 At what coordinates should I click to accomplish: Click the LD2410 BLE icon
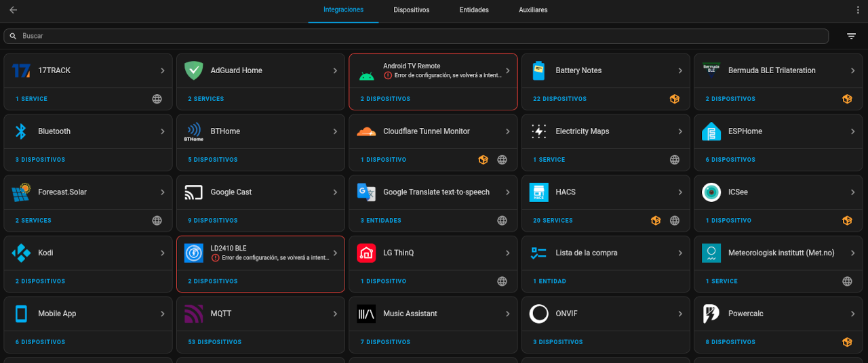pyautogui.click(x=194, y=253)
